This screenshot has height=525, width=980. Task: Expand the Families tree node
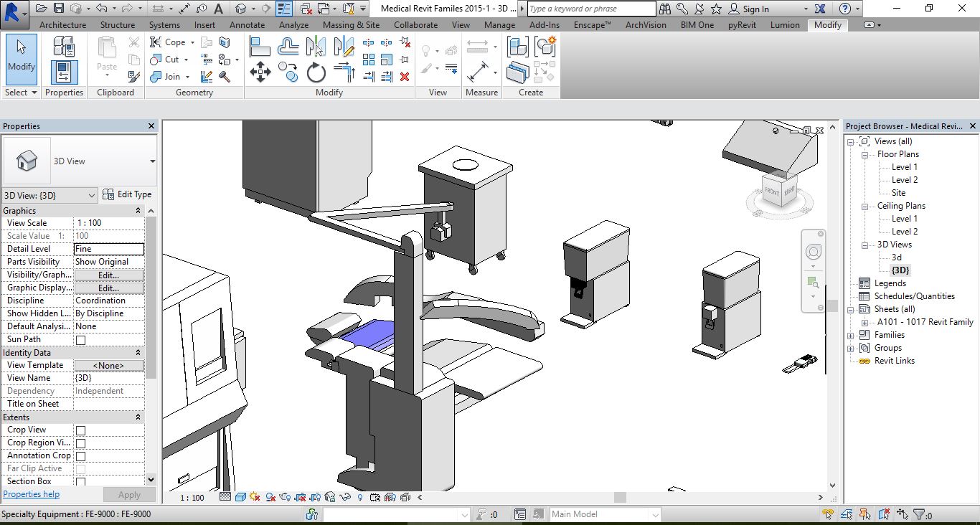click(x=851, y=335)
